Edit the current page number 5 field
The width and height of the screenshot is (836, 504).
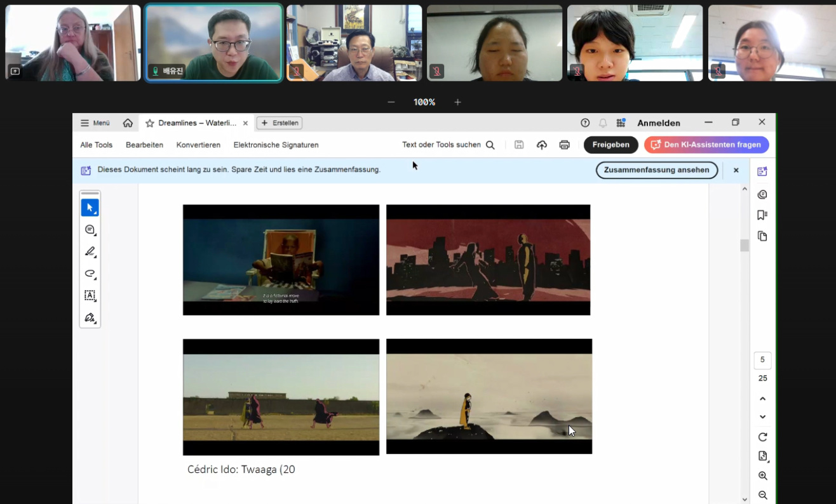tap(762, 360)
